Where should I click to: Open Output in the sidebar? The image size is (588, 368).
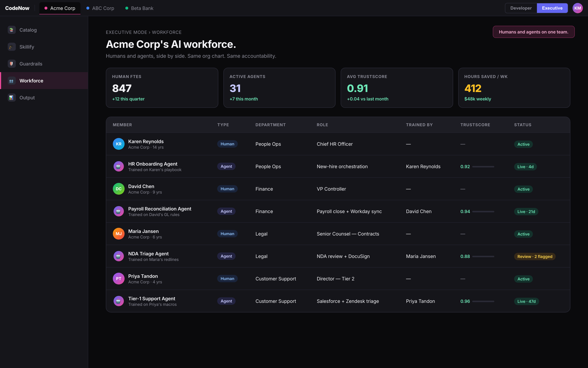tap(44, 98)
